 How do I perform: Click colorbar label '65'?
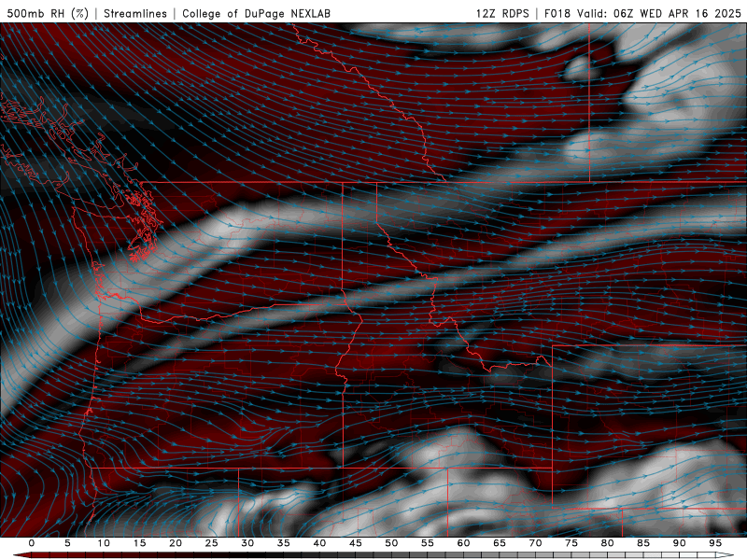[500, 543]
